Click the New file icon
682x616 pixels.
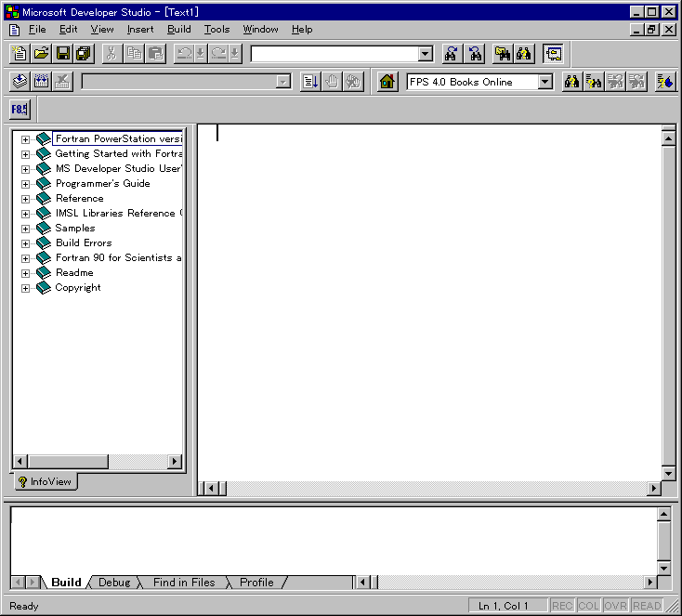coord(20,54)
